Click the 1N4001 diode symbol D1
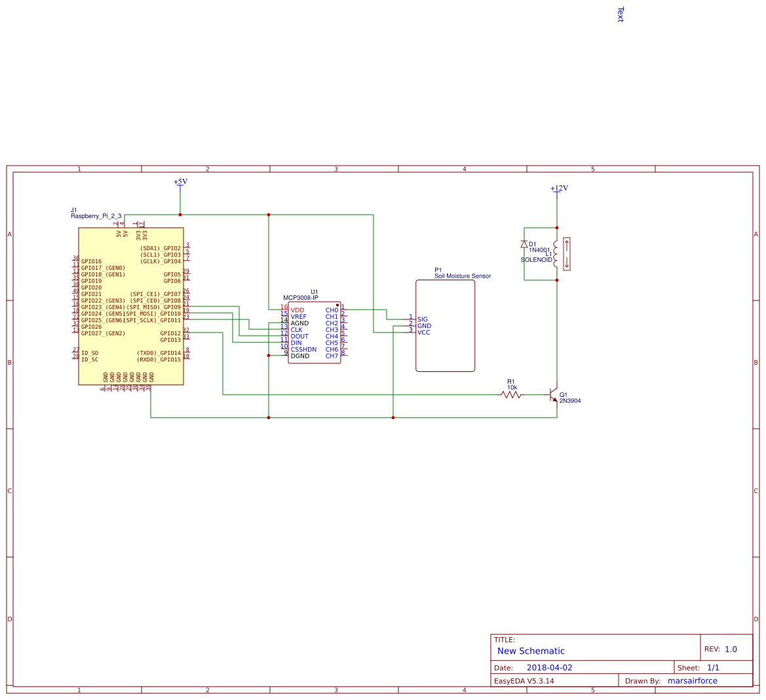This screenshot has width=766, height=700. 524,244
